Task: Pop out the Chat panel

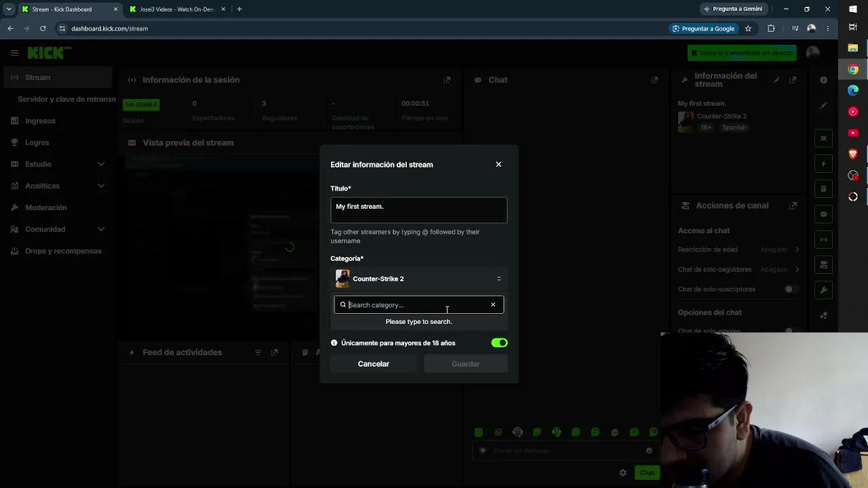Action: pos(654,80)
